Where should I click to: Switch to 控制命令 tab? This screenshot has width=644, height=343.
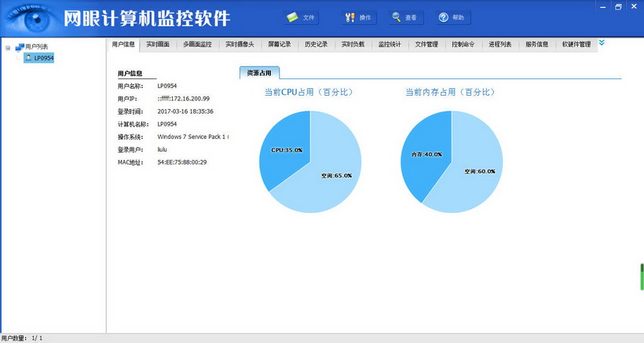[463, 44]
